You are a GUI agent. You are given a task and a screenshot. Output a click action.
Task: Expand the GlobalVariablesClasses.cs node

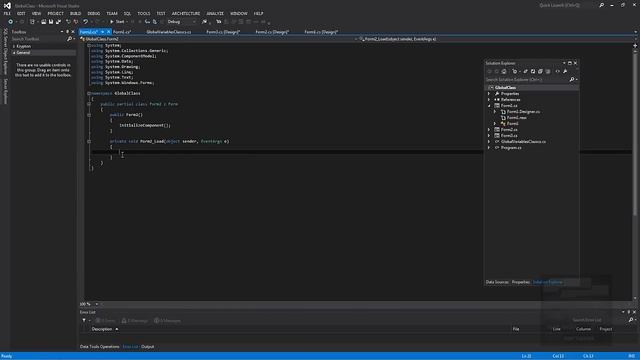pyautogui.click(x=489, y=142)
